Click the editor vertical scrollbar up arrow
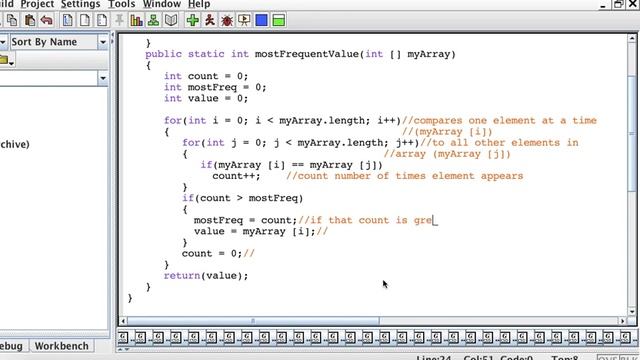Image resolution: width=640 pixels, height=360 pixels. (632, 38)
